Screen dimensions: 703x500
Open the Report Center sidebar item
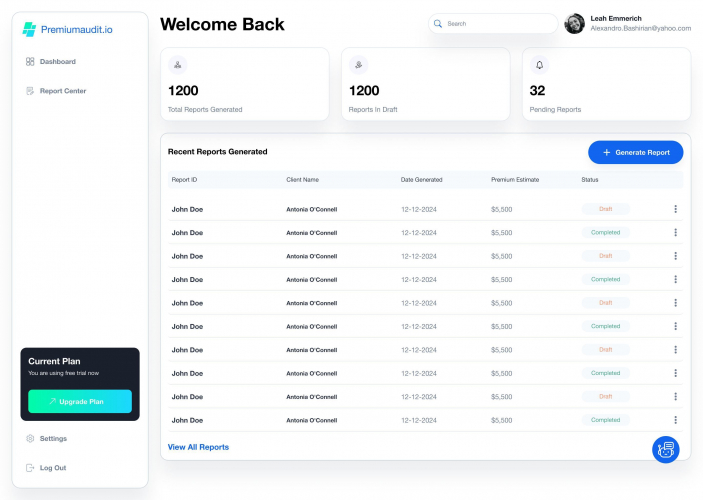(56, 91)
